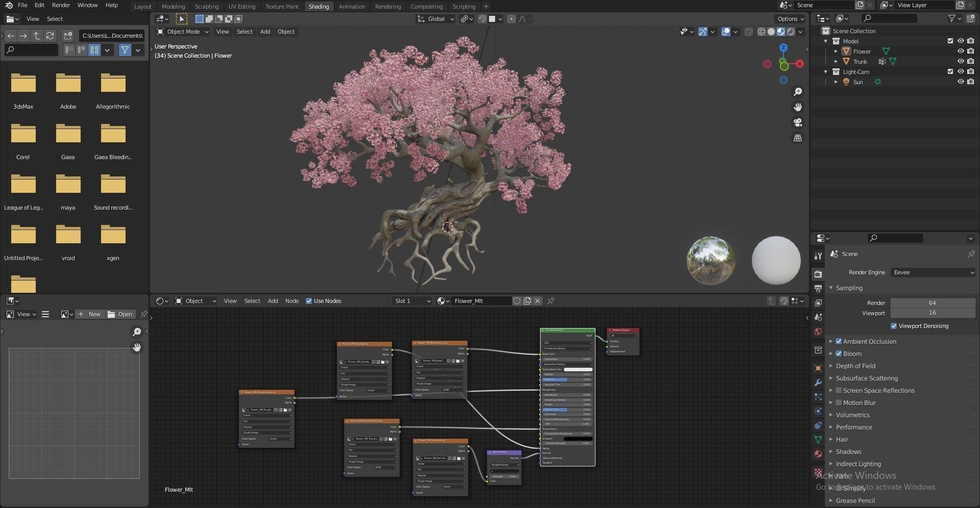Screen dimensions: 980x508
Task: Open the Global transform orientation dropdown
Action: point(436,19)
